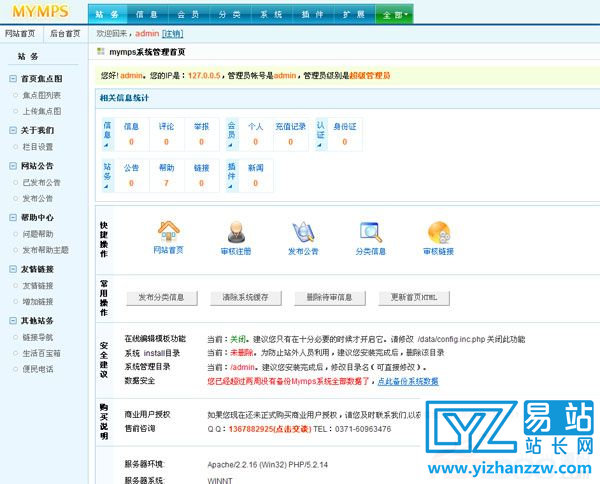Click the 网站首页 link in the top-left
The width and height of the screenshot is (600, 484).
coord(20,34)
